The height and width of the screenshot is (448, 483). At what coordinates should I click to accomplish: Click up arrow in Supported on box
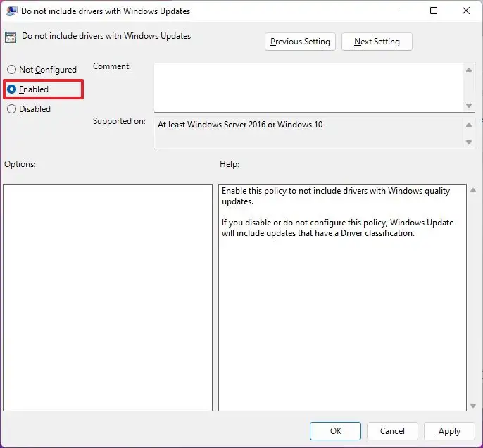point(470,125)
